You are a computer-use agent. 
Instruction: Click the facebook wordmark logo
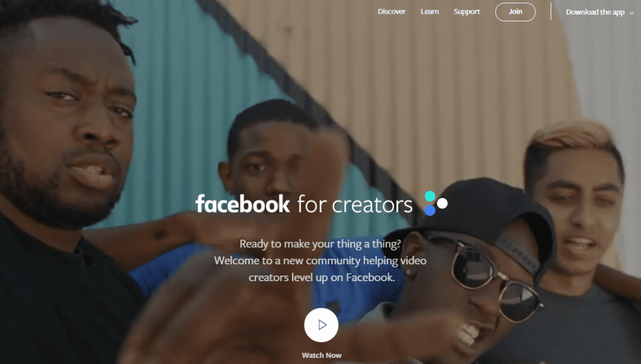click(243, 204)
